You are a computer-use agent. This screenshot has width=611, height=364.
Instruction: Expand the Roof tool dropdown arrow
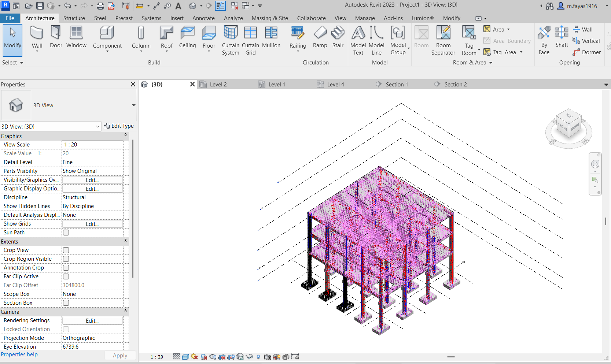tap(167, 52)
